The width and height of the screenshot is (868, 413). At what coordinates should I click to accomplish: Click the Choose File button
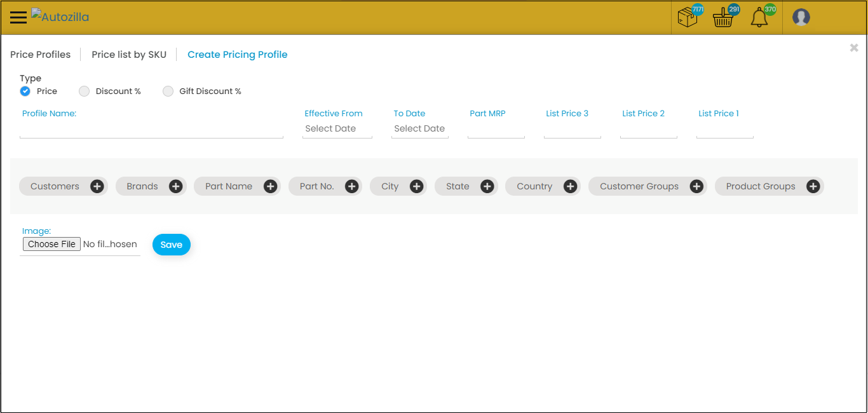tap(51, 244)
